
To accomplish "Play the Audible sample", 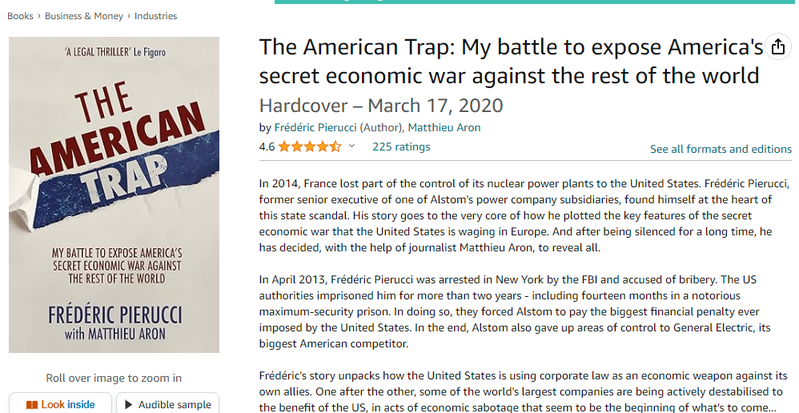I will click(x=168, y=404).
